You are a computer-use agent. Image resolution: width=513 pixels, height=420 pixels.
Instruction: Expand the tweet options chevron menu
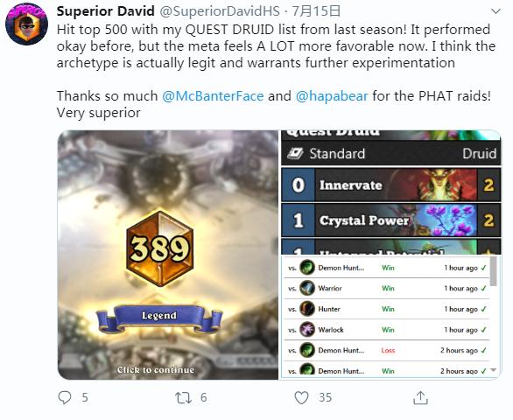click(496, 11)
